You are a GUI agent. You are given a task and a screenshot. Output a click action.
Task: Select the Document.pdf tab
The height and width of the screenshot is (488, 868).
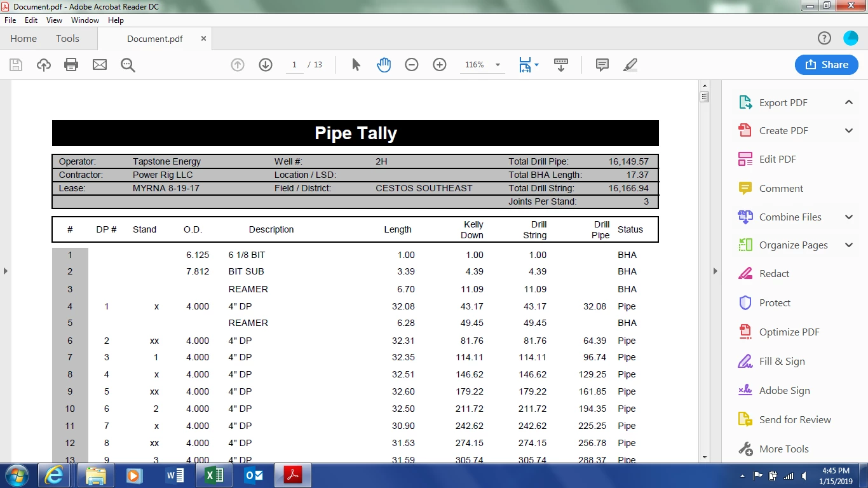[x=155, y=39]
